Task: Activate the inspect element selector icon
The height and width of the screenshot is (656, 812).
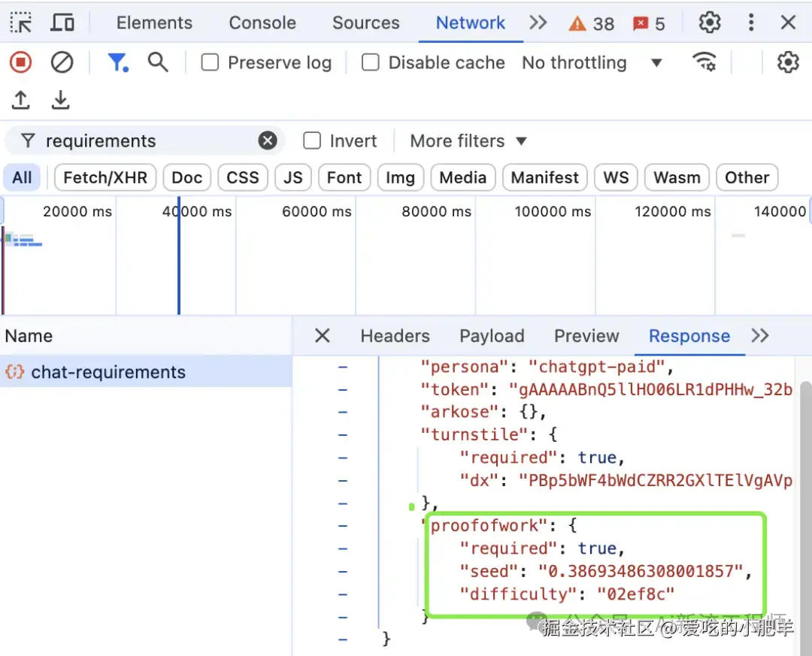Action: click(21, 23)
